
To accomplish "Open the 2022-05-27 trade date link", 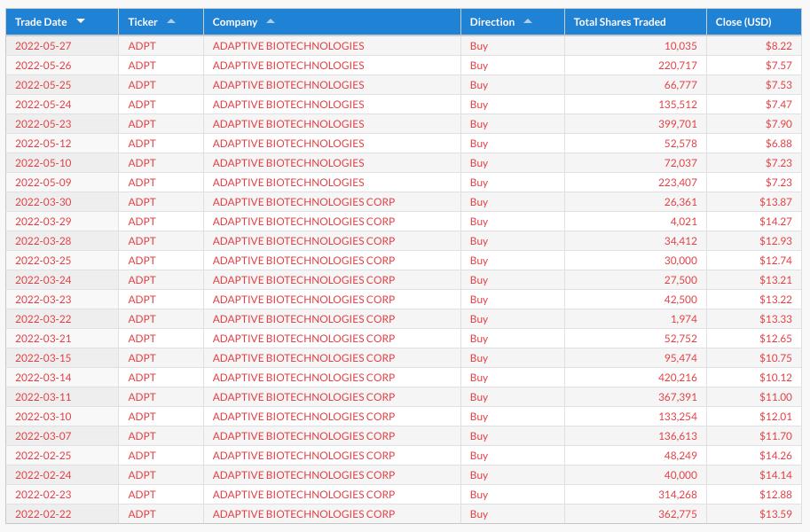I will point(43,46).
